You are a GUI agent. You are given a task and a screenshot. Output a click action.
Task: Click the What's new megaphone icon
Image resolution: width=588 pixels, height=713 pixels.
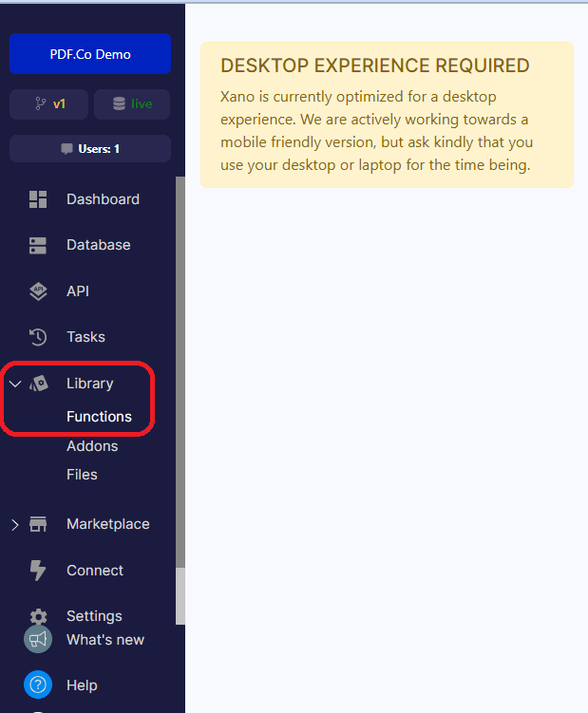point(38,640)
